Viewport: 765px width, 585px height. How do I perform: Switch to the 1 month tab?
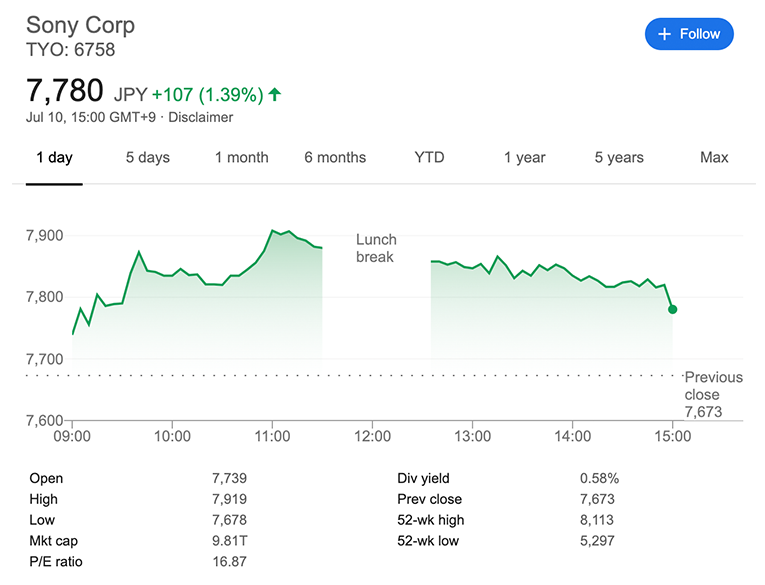click(242, 158)
